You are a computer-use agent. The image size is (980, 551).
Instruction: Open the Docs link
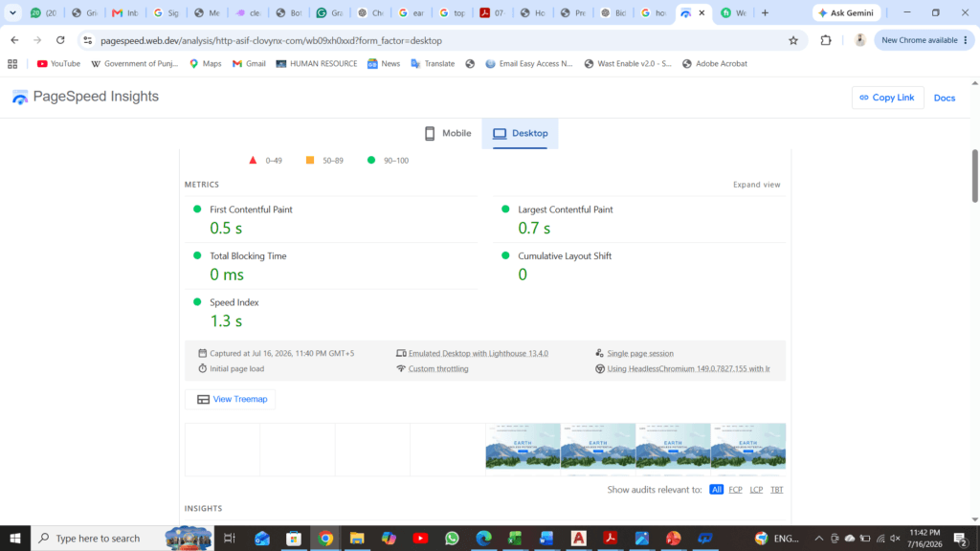click(x=944, y=98)
